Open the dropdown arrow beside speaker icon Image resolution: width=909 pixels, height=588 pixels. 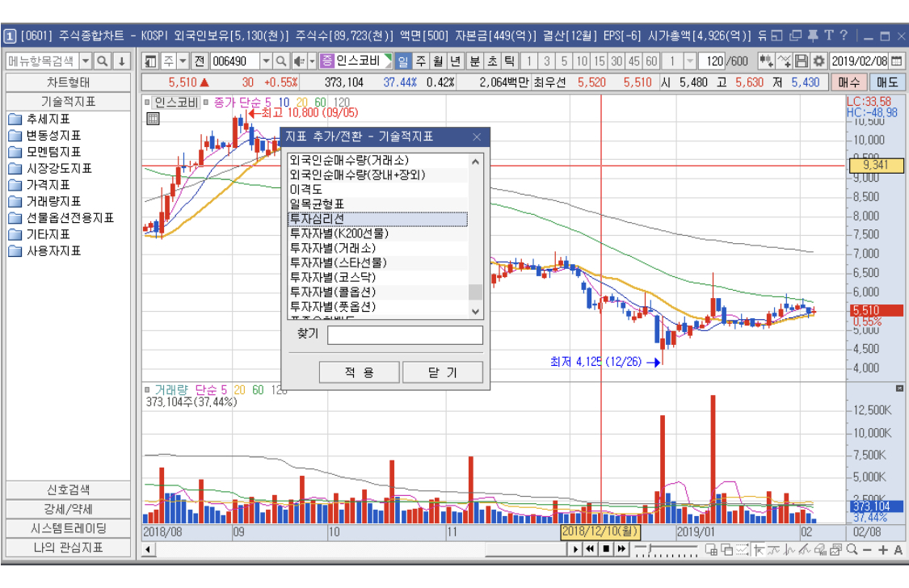312,61
